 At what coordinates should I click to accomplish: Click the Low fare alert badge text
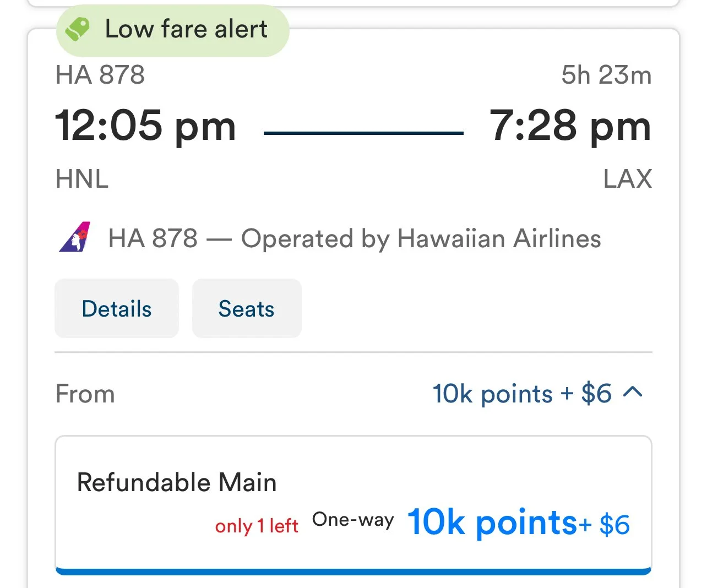[186, 29]
